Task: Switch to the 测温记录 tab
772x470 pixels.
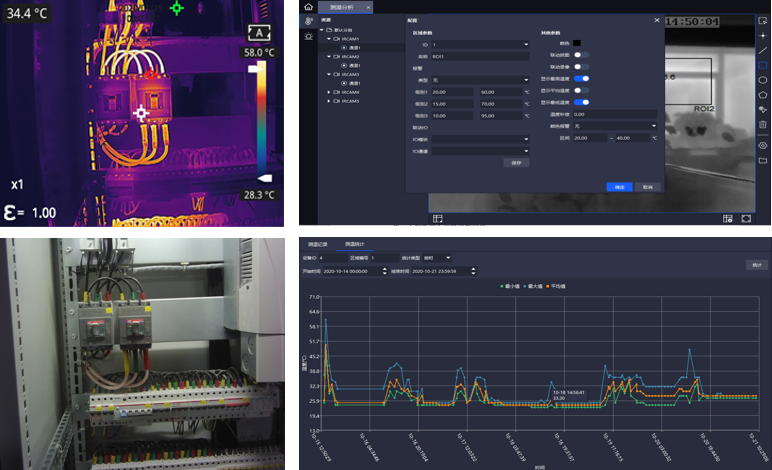Action: tap(319, 243)
